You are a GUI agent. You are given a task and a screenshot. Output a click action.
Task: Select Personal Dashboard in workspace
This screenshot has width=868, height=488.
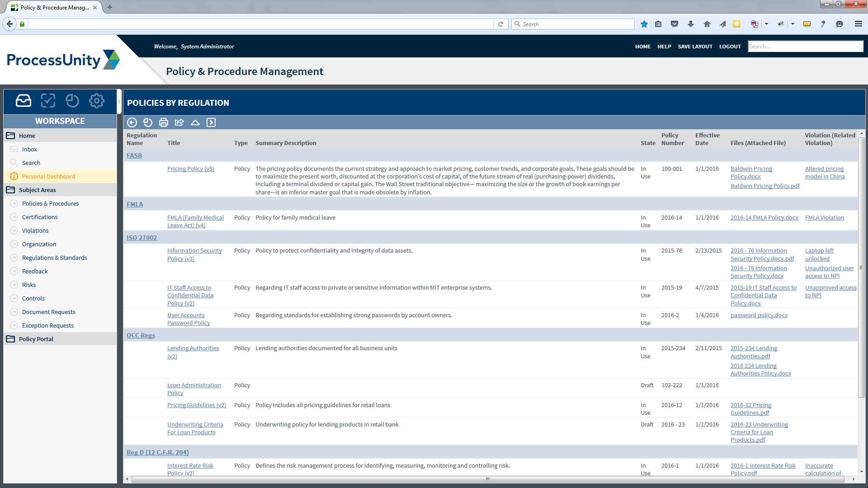point(48,176)
